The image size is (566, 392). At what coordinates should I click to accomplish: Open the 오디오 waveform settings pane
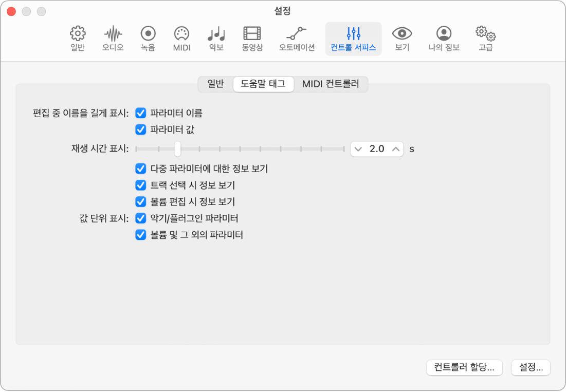[113, 39]
